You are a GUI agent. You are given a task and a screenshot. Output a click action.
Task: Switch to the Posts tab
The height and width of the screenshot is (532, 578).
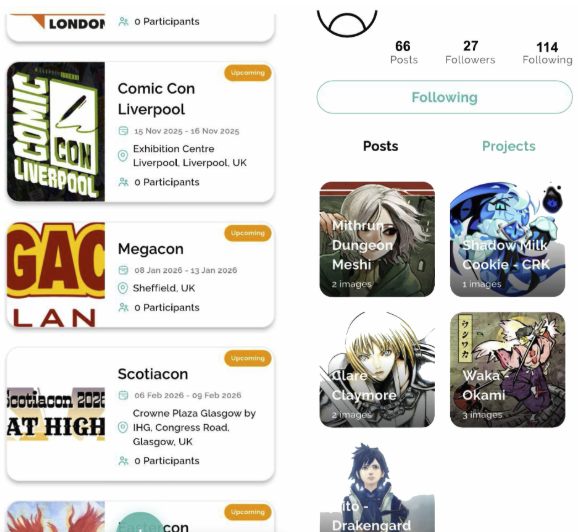pos(380,146)
